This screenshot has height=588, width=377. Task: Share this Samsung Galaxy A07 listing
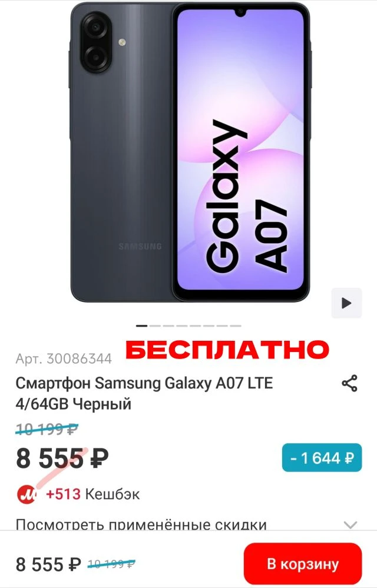[350, 383]
